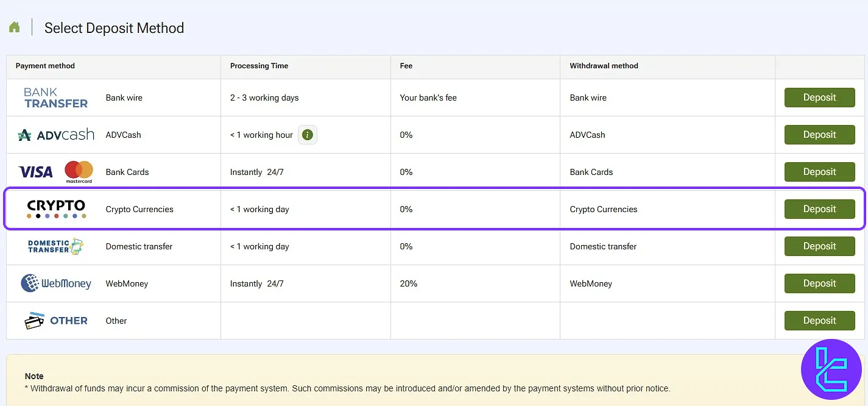Deposit via Domestic transfer
This screenshot has height=406, width=868.
[x=819, y=246]
